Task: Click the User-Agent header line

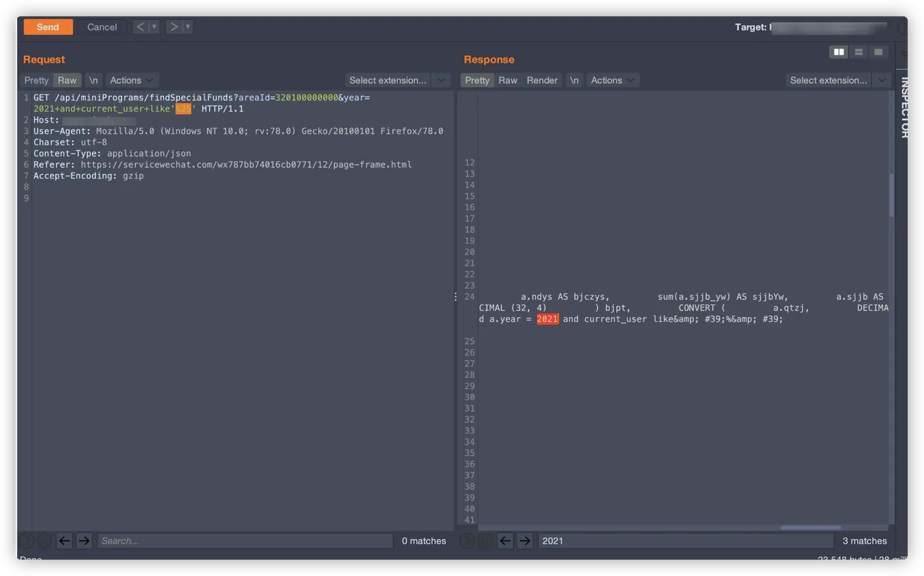Action: (238, 131)
